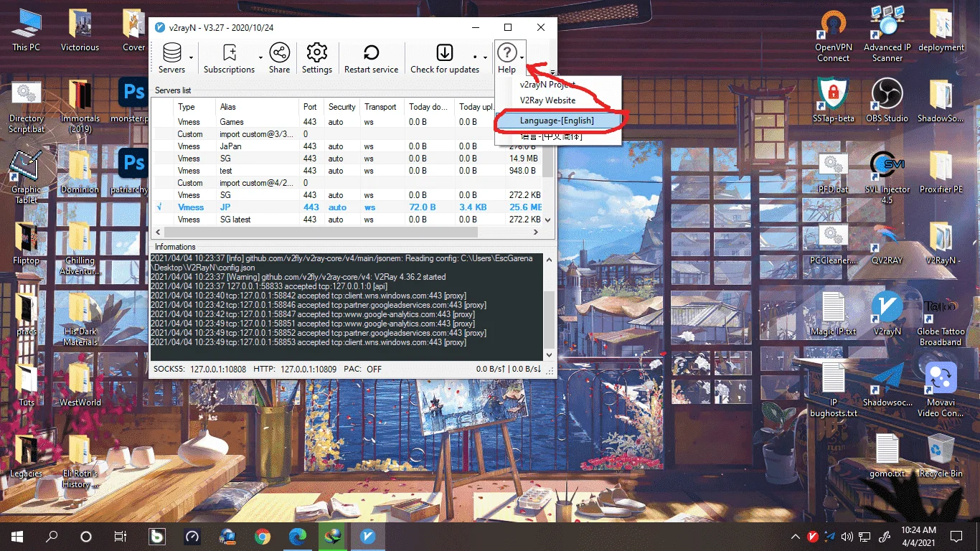
Task: Select gomo.txt file on desktop
Action: (887, 456)
